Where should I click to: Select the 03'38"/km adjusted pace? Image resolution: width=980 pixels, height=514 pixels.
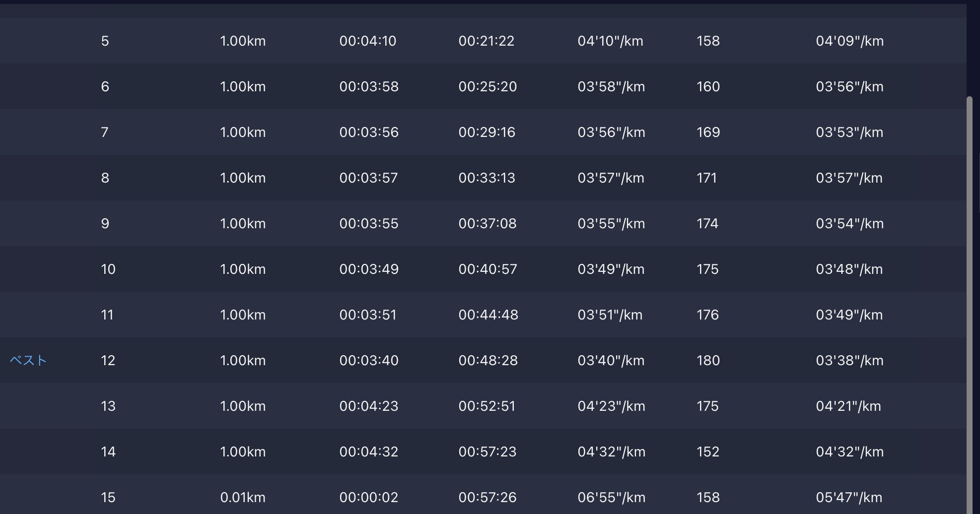coord(849,360)
